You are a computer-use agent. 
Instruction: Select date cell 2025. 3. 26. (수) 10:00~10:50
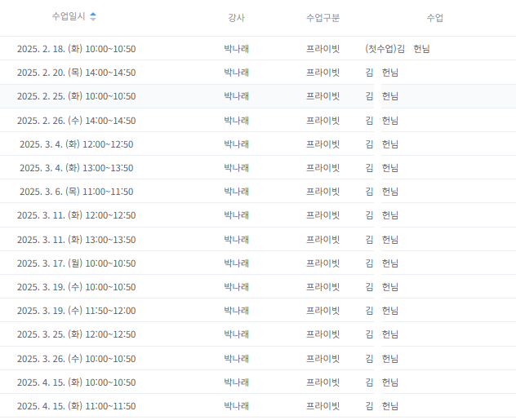(x=77, y=359)
